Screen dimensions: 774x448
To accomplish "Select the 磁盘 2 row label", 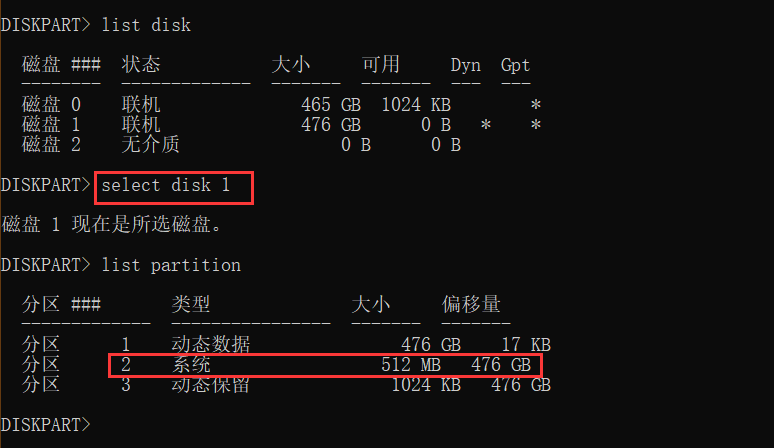I will (51, 145).
